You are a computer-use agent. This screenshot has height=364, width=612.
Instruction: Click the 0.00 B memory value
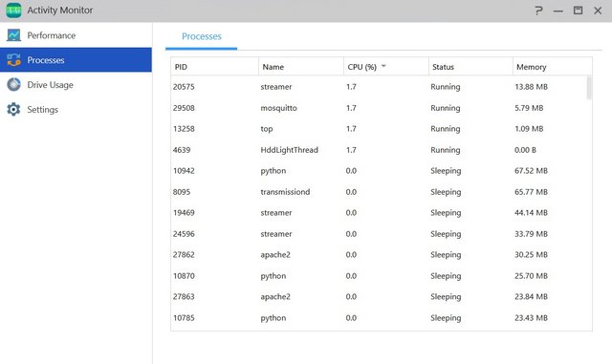525,150
